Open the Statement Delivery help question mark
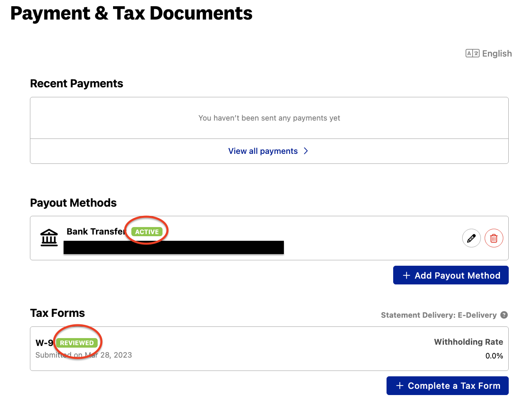 pos(504,315)
